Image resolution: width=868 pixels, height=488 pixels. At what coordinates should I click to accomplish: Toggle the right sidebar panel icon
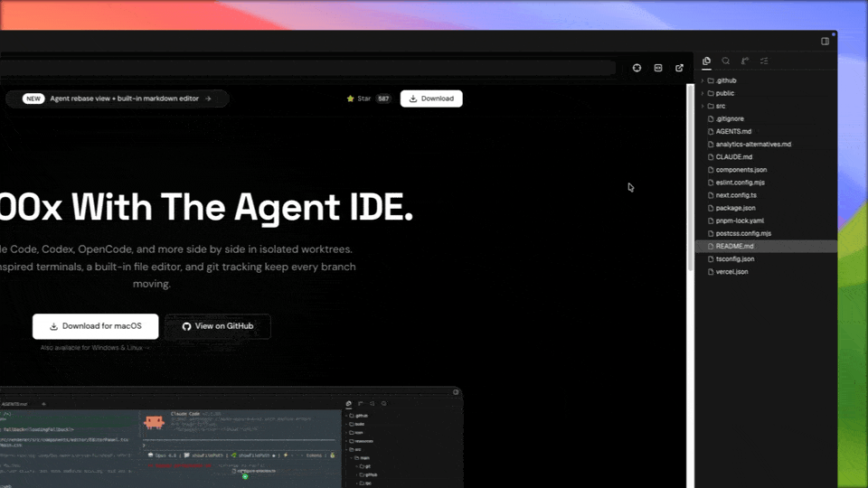(825, 41)
